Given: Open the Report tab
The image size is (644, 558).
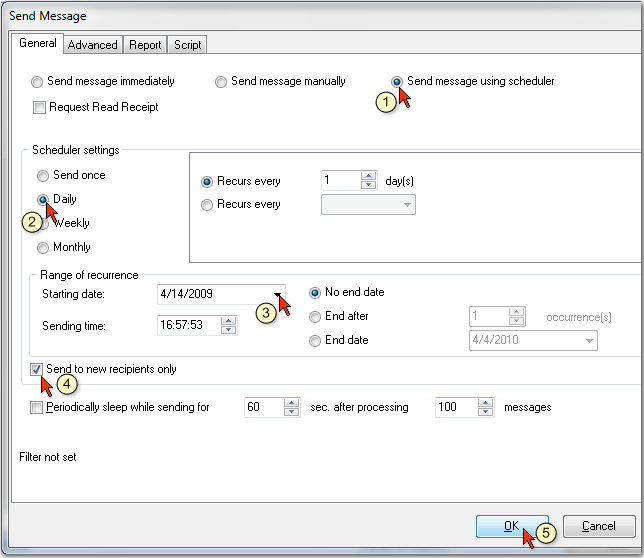Looking at the screenshot, I should [x=145, y=45].
